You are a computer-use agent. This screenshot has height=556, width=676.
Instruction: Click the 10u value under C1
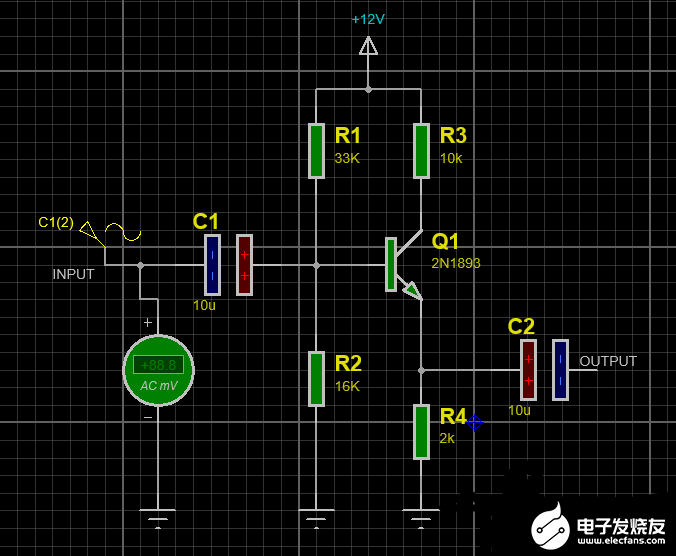point(204,305)
